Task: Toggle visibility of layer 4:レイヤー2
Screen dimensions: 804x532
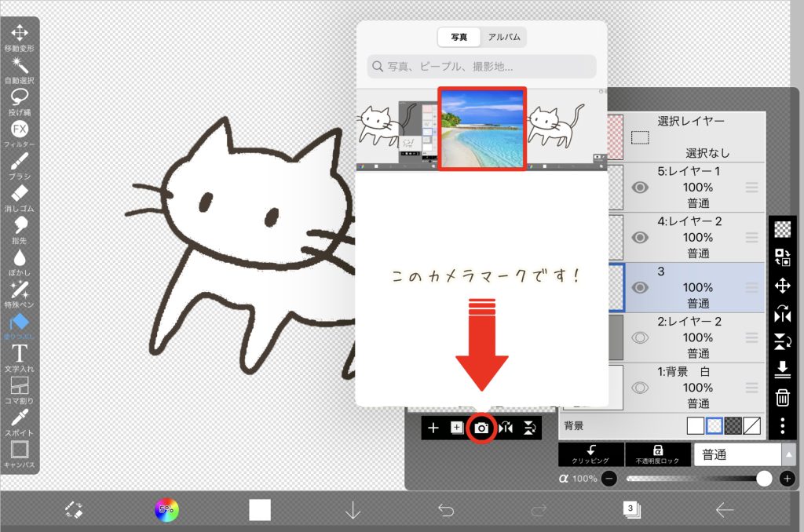Action: point(641,237)
